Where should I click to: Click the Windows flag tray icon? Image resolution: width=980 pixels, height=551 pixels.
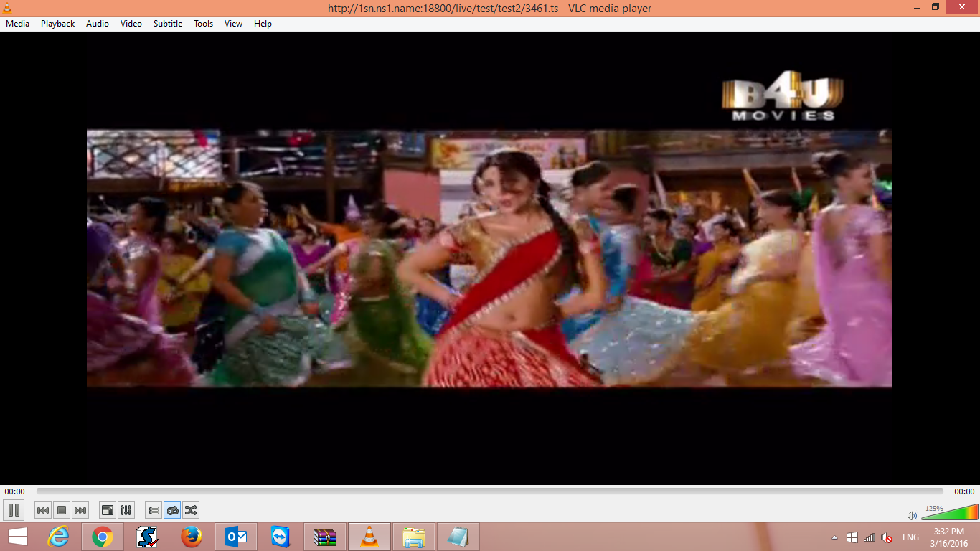tap(852, 537)
